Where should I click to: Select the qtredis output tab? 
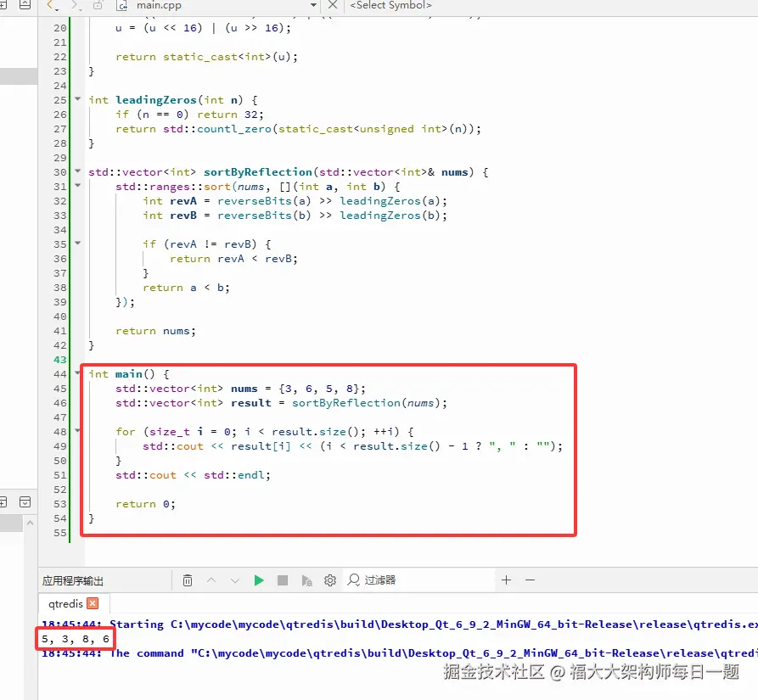point(65,603)
